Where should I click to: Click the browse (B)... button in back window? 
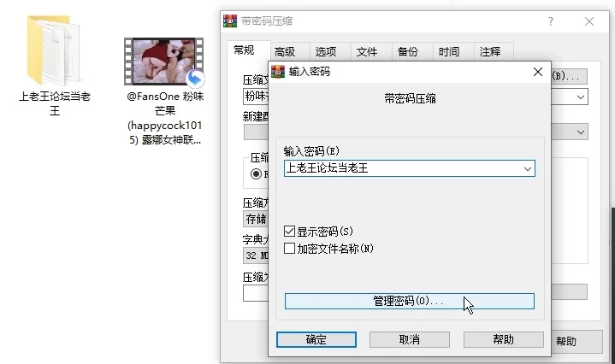[x=569, y=76]
